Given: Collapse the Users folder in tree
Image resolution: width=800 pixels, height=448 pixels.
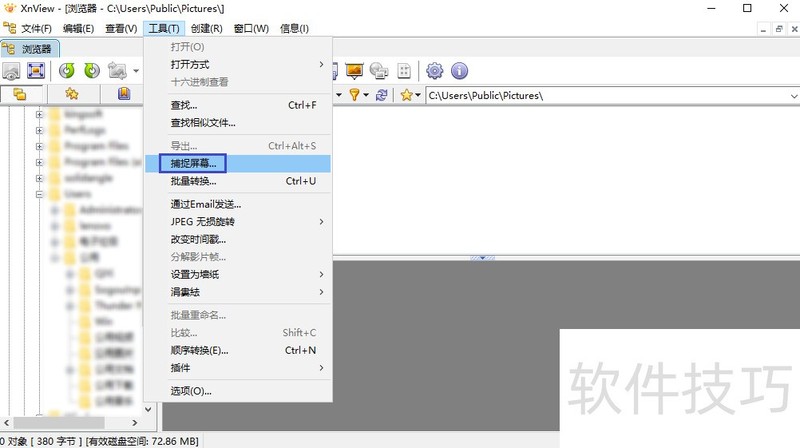Looking at the screenshot, I should [x=39, y=194].
